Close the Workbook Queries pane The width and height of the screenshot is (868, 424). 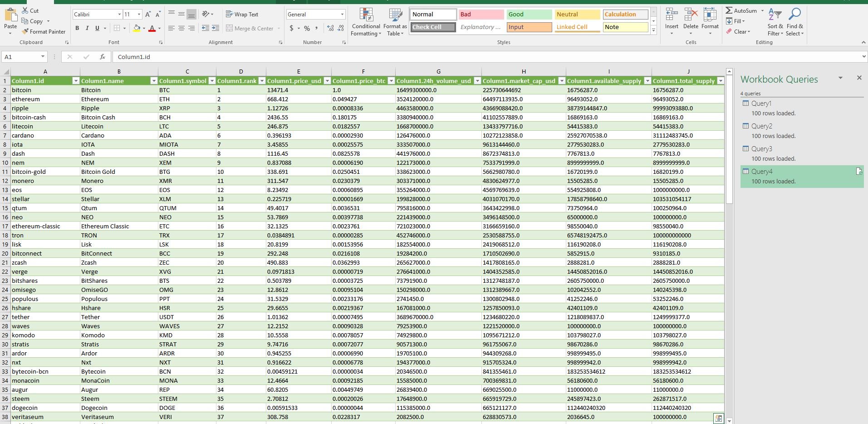(859, 78)
